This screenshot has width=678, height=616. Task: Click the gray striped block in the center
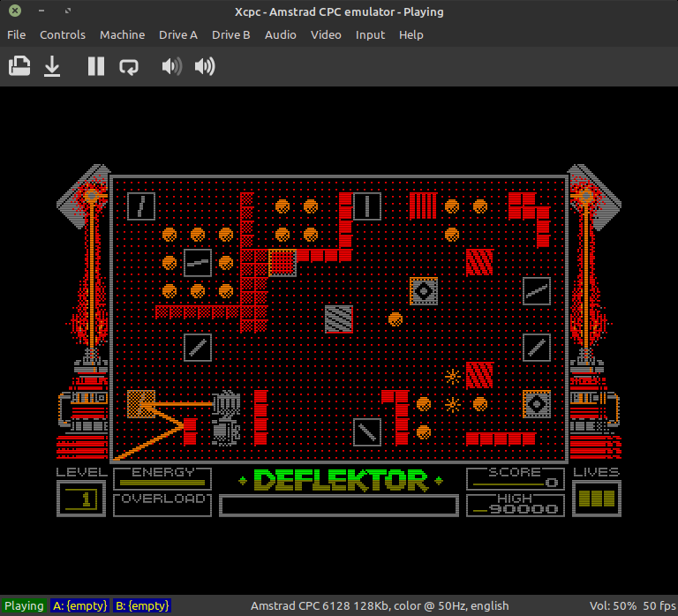point(339,319)
